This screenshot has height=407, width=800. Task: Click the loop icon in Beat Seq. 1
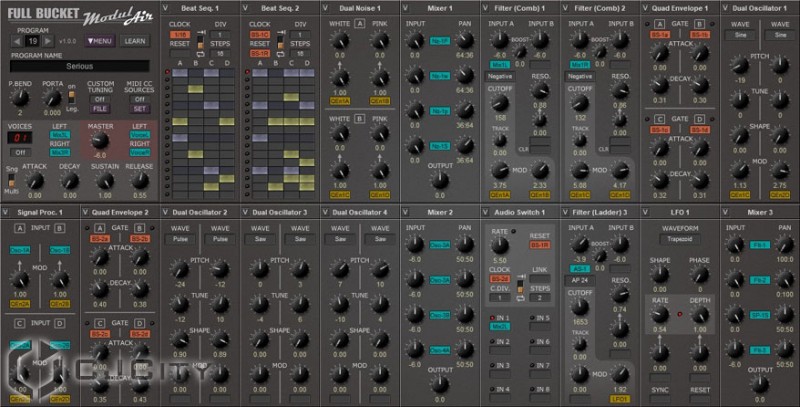[201, 54]
